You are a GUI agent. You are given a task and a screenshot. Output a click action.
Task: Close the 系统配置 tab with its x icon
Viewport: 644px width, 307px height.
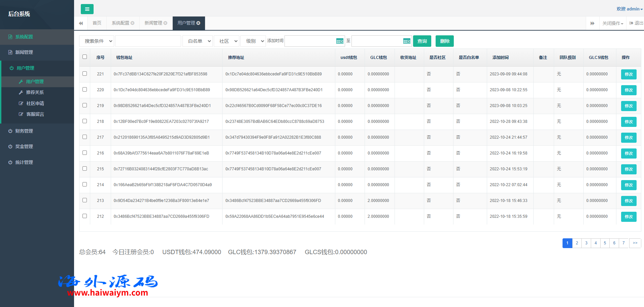tap(133, 23)
